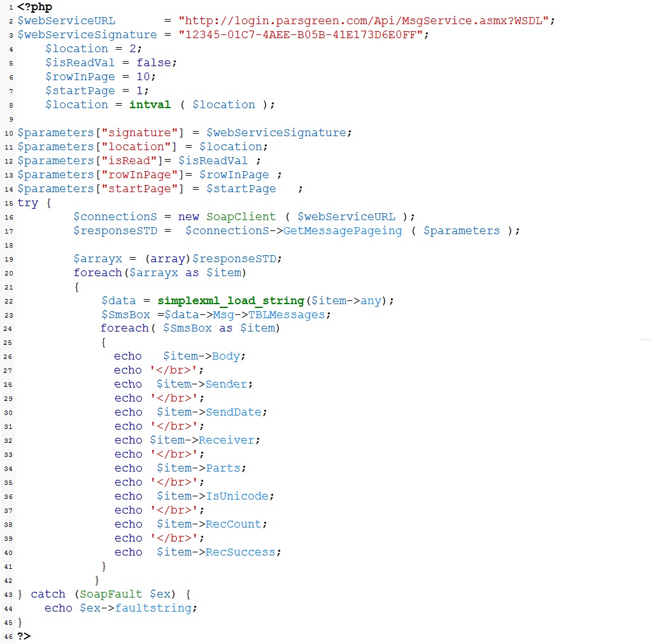Click the closing ?> PHP tag

tap(24, 636)
